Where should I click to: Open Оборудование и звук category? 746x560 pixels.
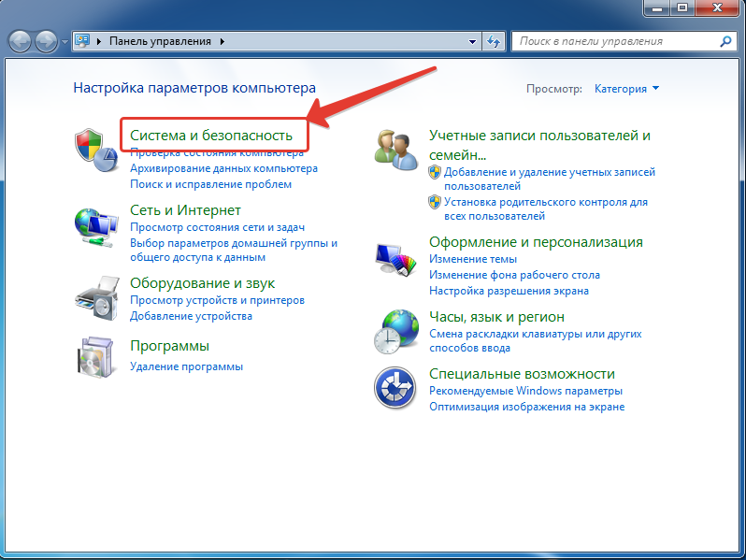click(203, 283)
